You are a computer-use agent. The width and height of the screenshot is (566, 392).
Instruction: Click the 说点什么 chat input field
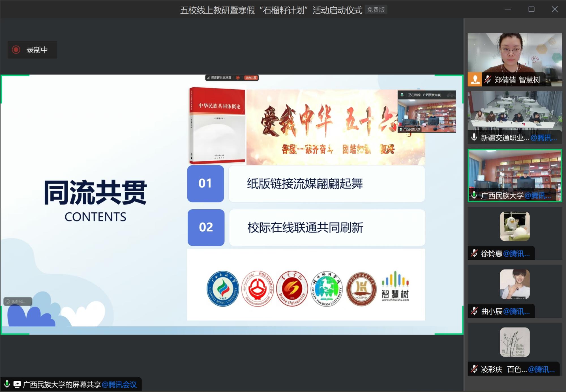click(18, 301)
